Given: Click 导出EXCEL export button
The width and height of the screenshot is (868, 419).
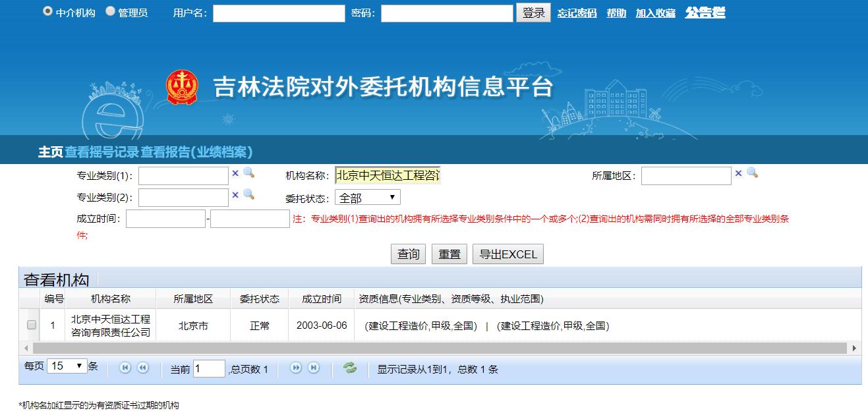Looking at the screenshot, I should (x=507, y=254).
